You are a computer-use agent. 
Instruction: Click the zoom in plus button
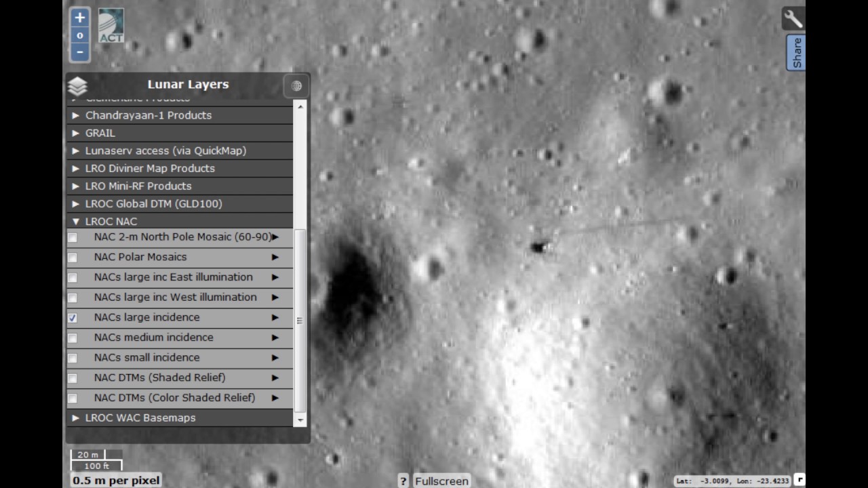pos(80,18)
